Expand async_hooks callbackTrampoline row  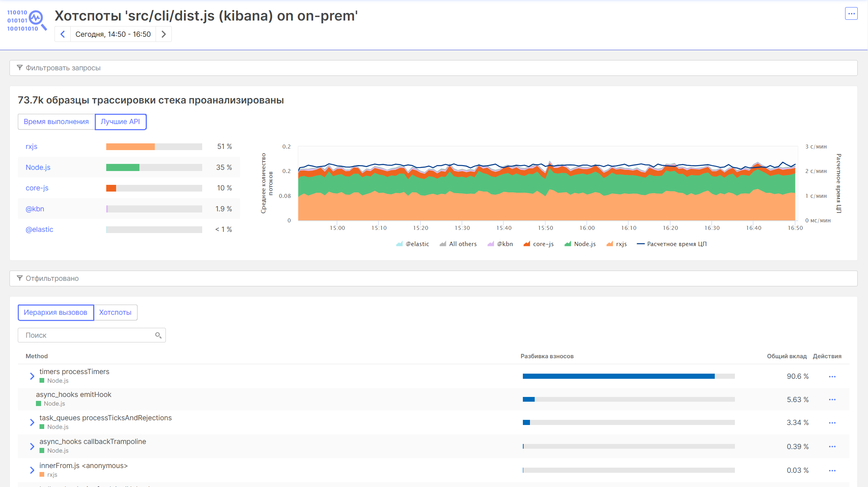point(32,446)
